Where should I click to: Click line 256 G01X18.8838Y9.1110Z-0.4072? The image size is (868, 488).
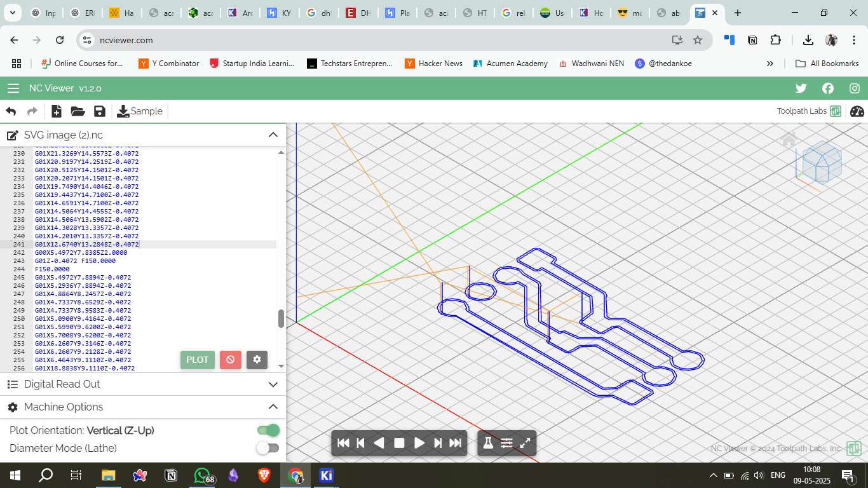pyautogui.click(x=85, y=368)
